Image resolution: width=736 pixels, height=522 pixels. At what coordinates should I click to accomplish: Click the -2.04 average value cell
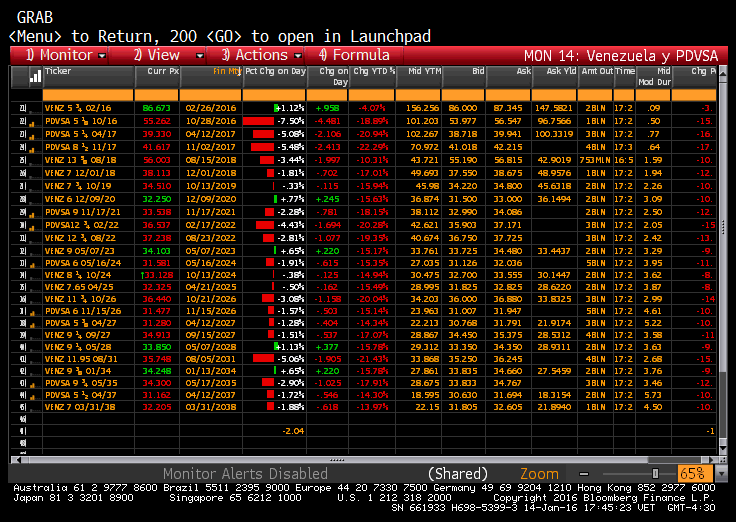pos(293,431)
